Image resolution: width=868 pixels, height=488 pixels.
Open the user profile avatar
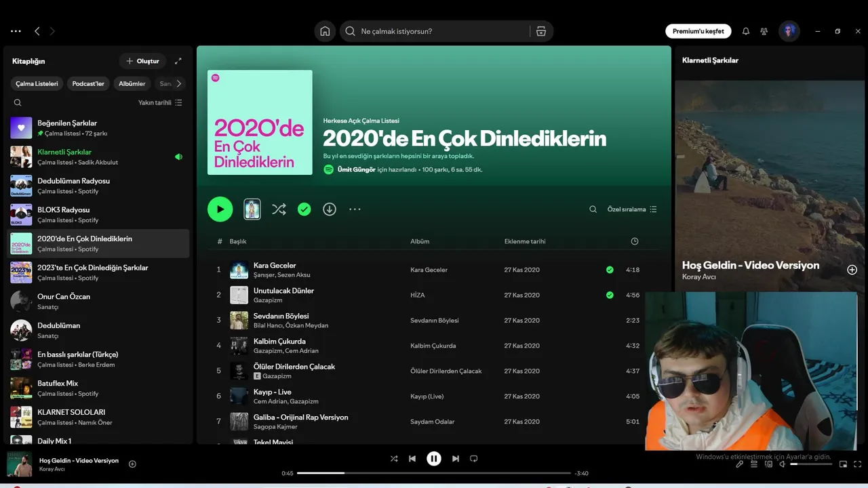789,31
